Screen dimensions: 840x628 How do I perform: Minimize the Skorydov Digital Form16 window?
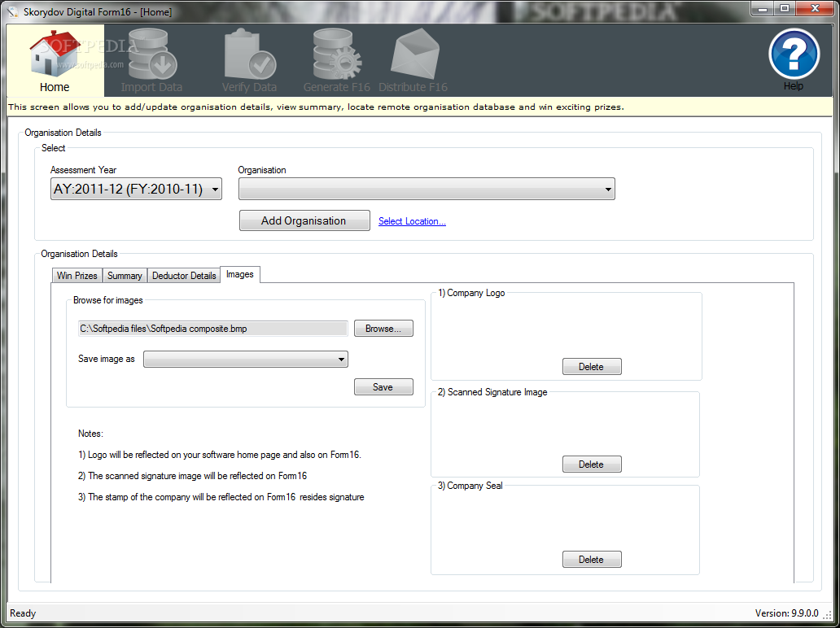pyautogui.click(x=763, y=9)
